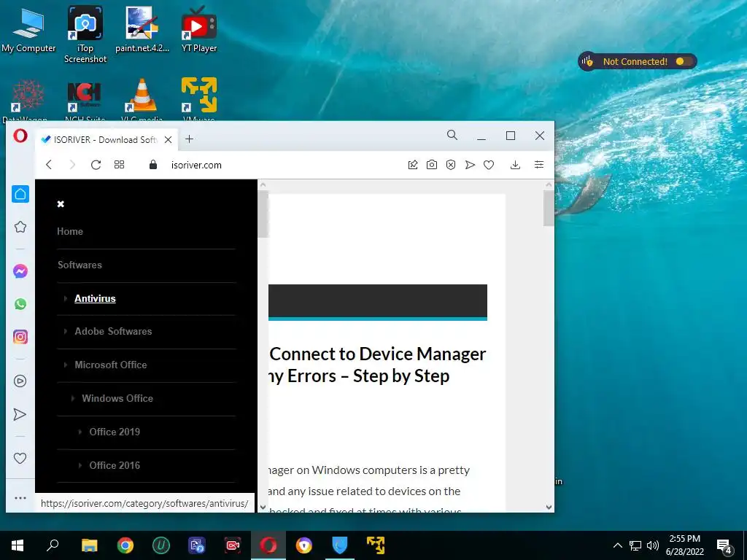This screenshot has width=747, height=560.
Task: Open Easy Setup sliders icon
Action: 539,165
